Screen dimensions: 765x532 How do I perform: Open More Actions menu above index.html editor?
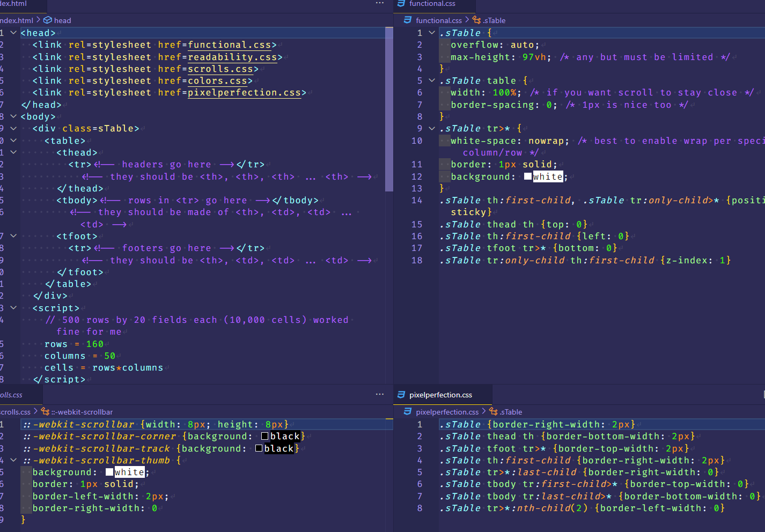[x=380, y=3]
